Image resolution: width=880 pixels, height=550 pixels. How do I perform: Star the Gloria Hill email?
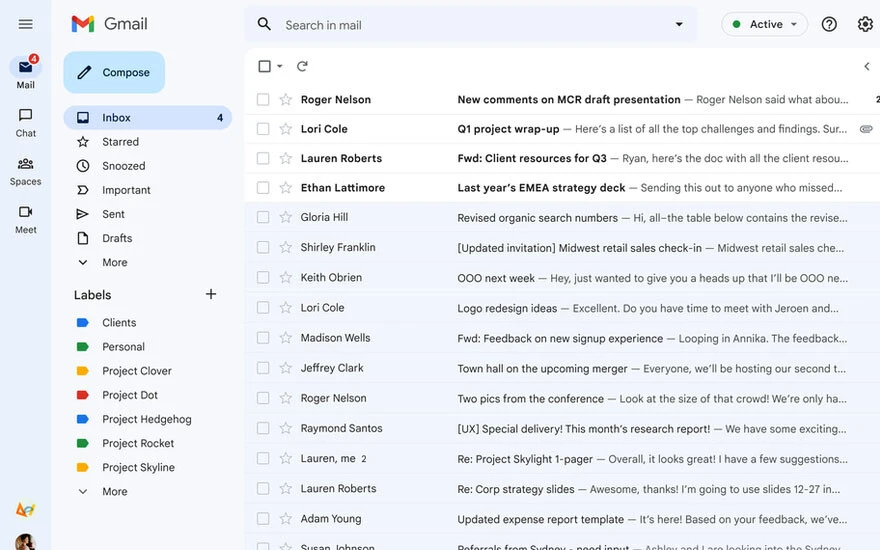click(286, 217)
